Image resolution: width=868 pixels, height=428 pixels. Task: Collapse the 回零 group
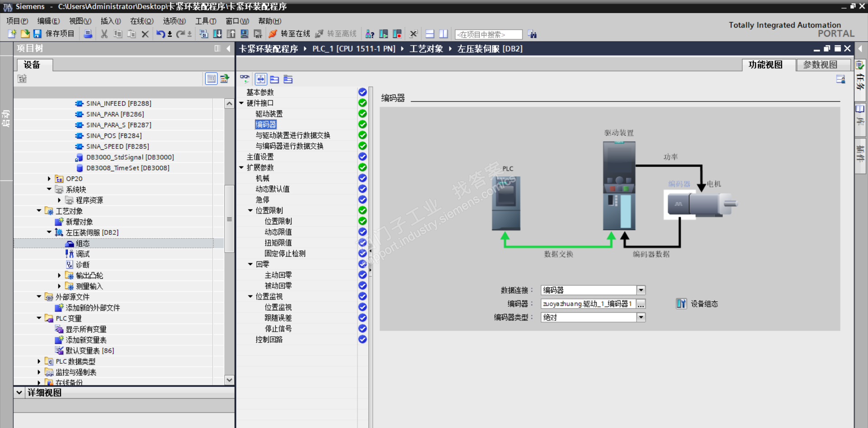250,264
